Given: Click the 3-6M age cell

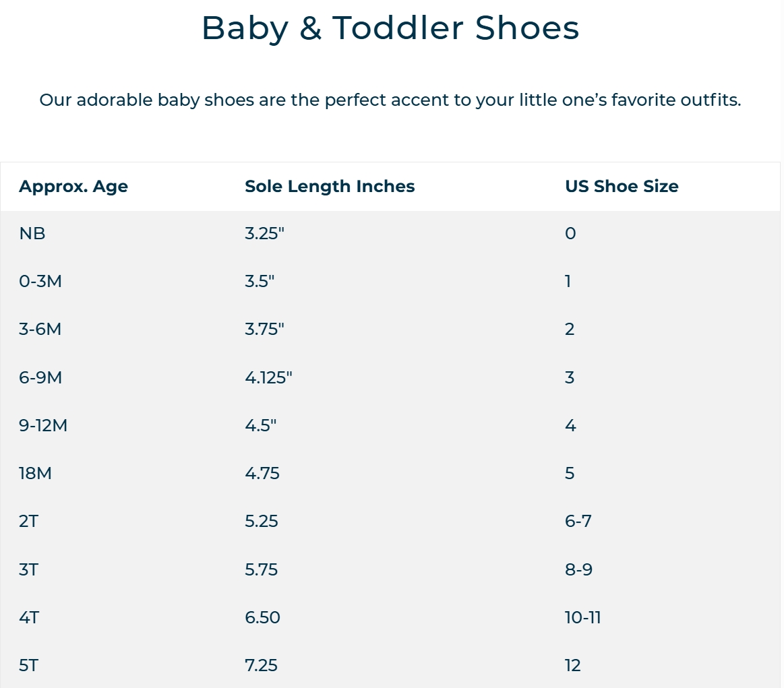Looking at the screenshot, I should click(x=40, y=330).
